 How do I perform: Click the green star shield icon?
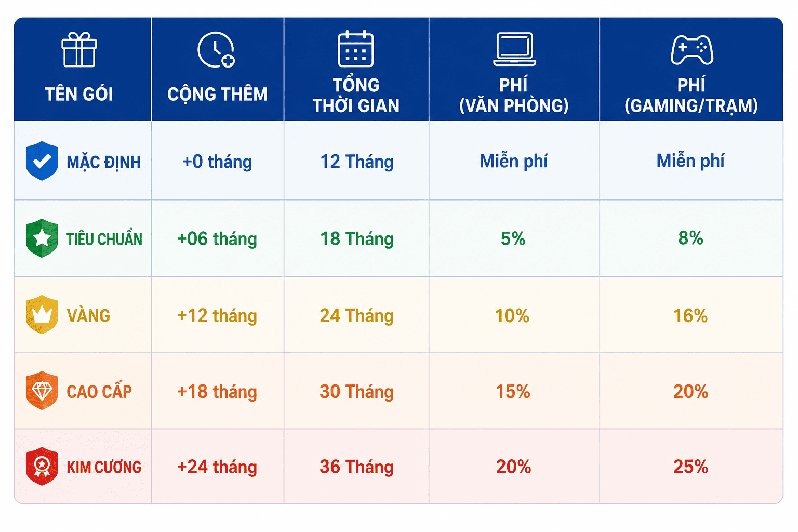[42, 238]
